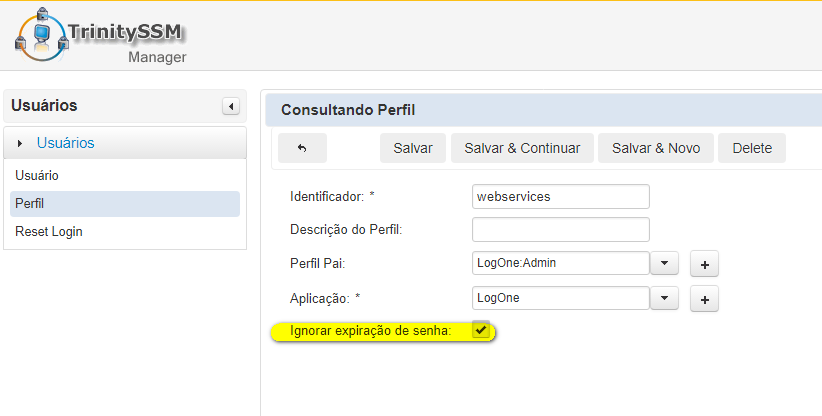Collapse the Usuários side panel
822x416 pixels.
click(x=231, y=106)
